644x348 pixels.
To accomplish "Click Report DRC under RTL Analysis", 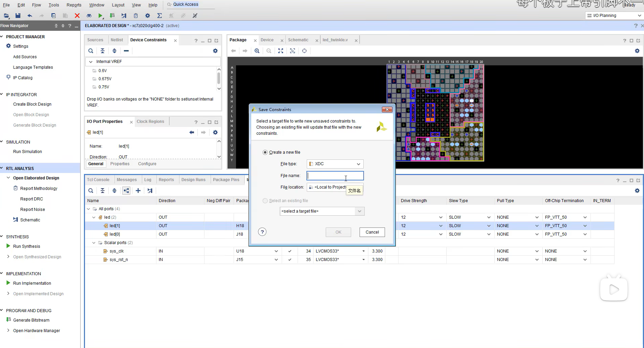I will [31, 199].
